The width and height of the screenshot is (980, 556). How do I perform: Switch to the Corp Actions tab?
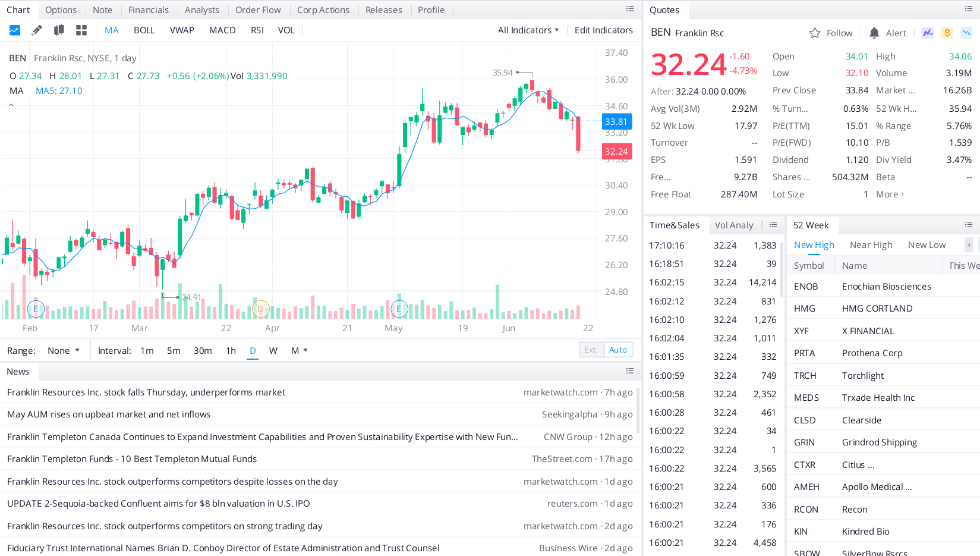(x=323, y=10)
